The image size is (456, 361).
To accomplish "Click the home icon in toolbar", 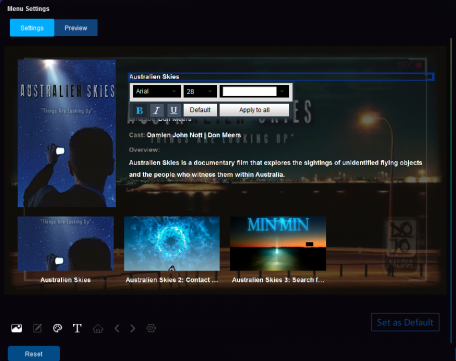I will pyautogui.click(x=98, y=328).
